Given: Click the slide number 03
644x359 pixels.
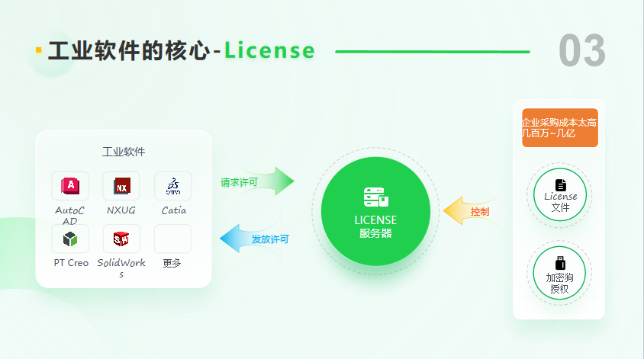Looking at the screenshot, I should coord(581,52).
